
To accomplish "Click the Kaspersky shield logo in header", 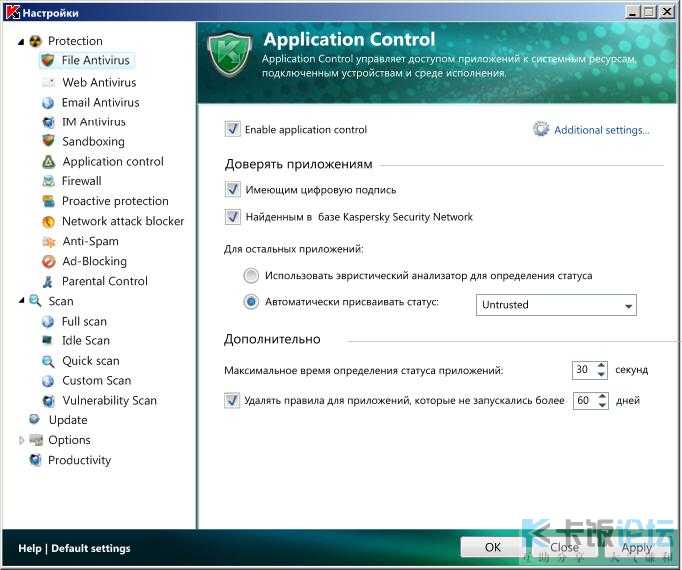I will pyautogui.click(x=230, y=54).
